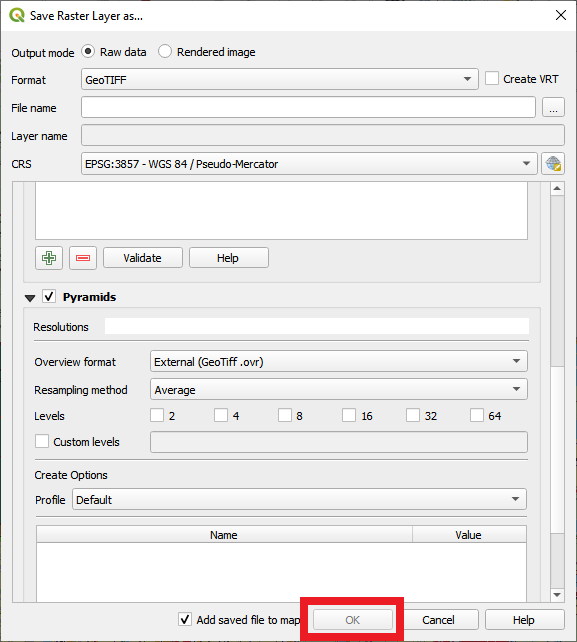
Task: Check pyramid level 2
Action: click(157, 415)
